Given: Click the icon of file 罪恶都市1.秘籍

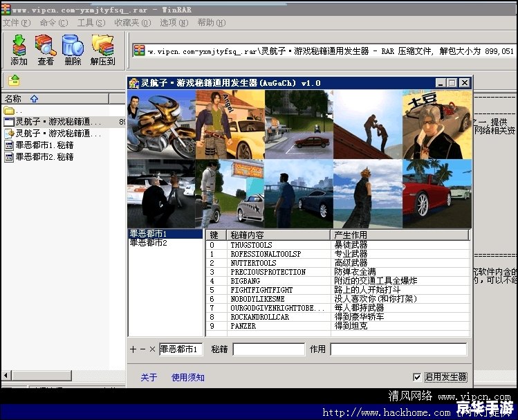Looking at the screenshot, I should click(9, 145).
